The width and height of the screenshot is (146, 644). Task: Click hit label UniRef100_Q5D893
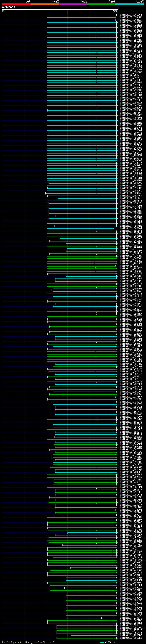[x=131, y=35]
